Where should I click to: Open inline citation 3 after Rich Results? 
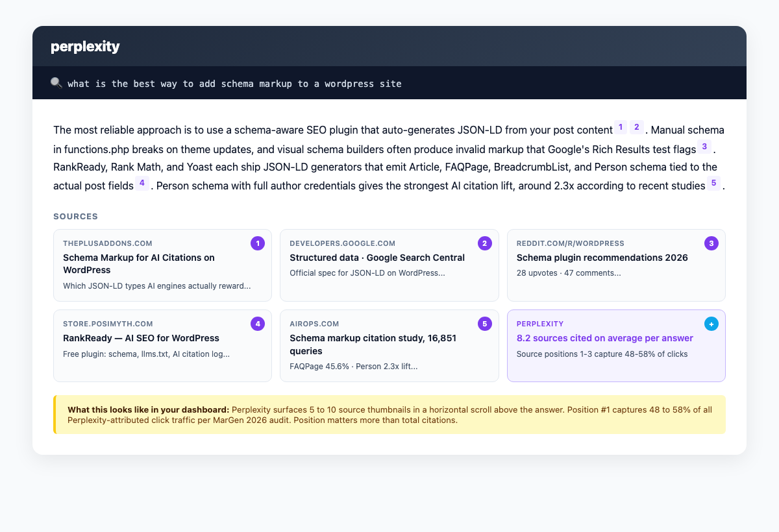704,146
